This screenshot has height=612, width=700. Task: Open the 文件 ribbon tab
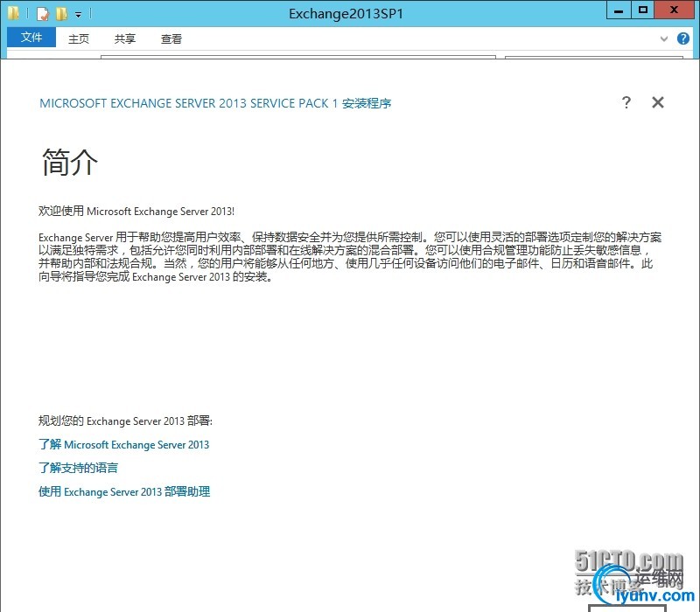point(31,38)
